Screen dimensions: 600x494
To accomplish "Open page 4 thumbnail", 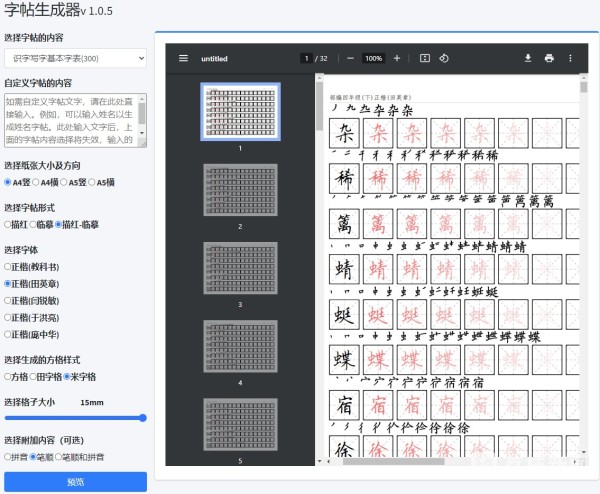I will pos(240,346).
